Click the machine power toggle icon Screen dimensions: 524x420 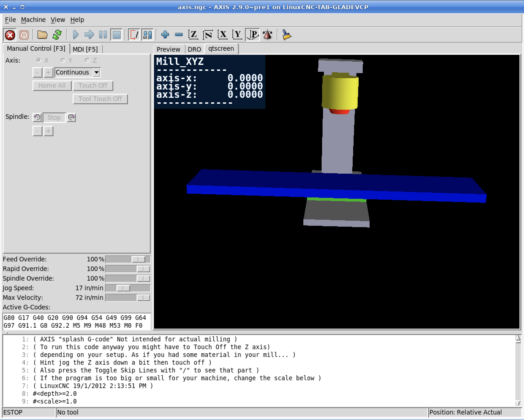[x=24, y=35]
